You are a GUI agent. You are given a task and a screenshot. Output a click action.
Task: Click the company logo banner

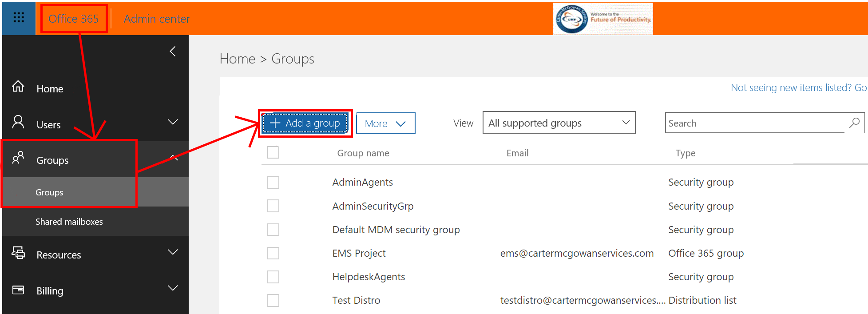click(x=603, y=19)
